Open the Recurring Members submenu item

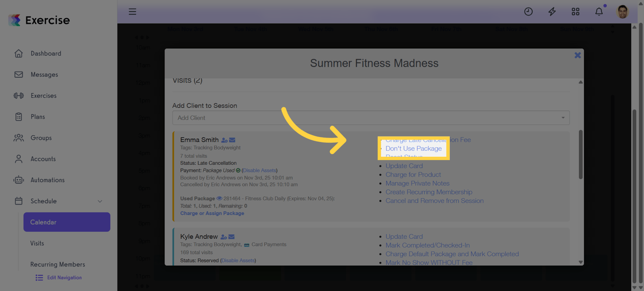click(x=58, y=264)
